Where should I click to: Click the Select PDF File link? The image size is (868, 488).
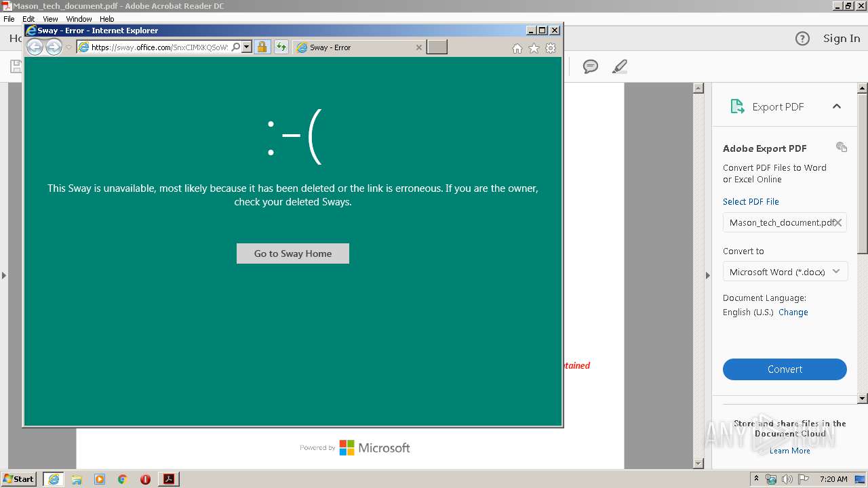(751, 201)
